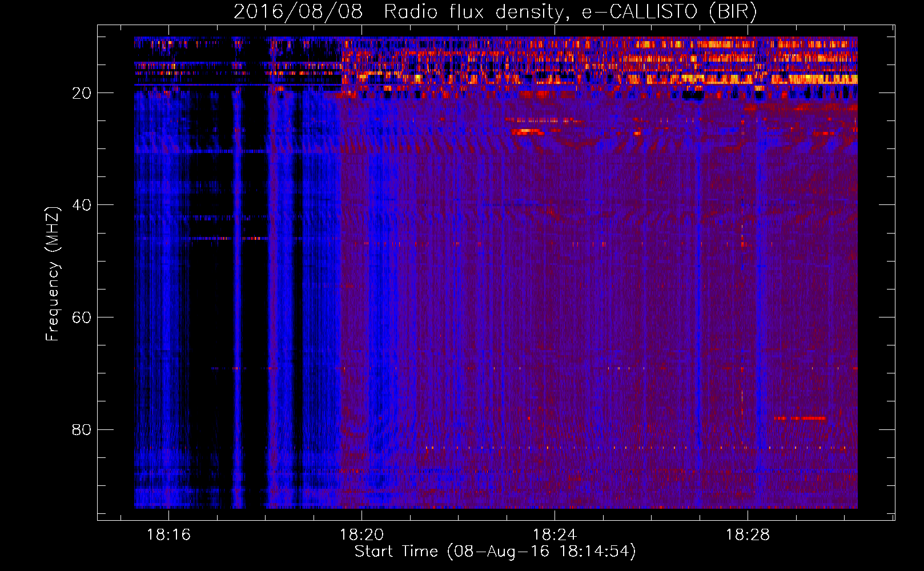This screenshot has width=924, height=571.
Task: Click the 20 MHz frequency tick label
Action: tap(82, 93)
